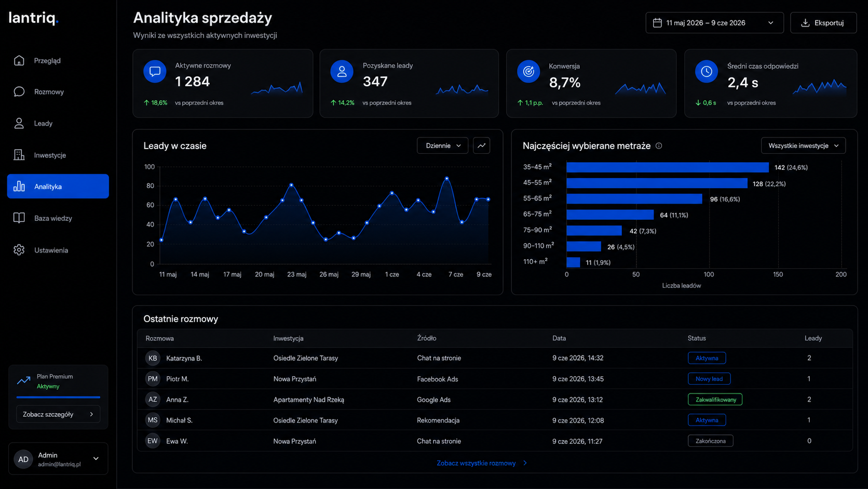Click the Eksportuj button
This screenshot has height=489, width=868.
pyautogui.click(x=823, y=23)
